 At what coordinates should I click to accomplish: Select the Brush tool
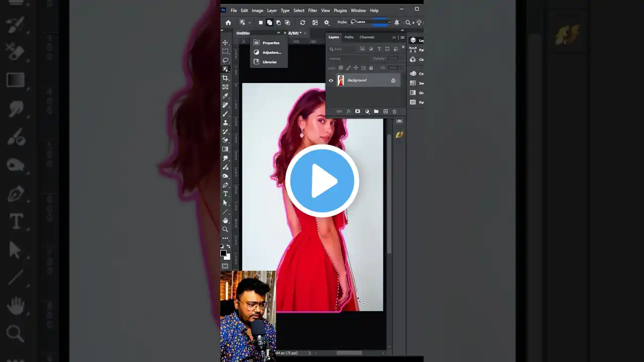click(225, 114)
